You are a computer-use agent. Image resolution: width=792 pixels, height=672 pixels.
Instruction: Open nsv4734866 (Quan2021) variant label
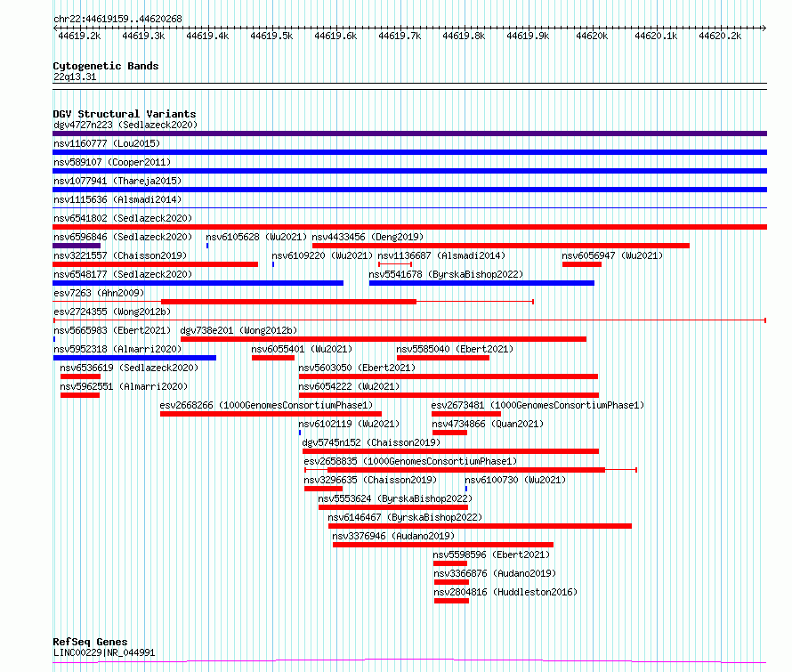pos(488,424)
